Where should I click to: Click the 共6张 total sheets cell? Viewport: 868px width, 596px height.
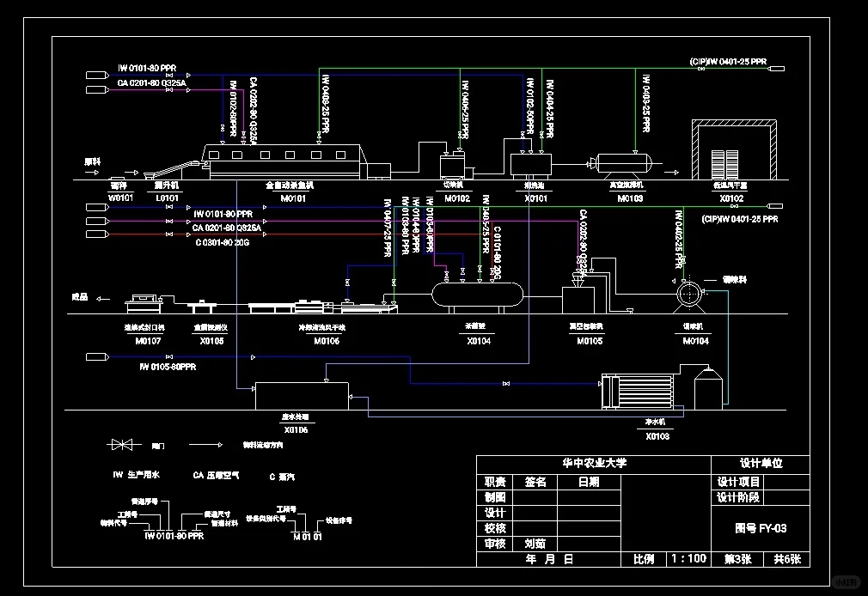(x=787, y=559)
